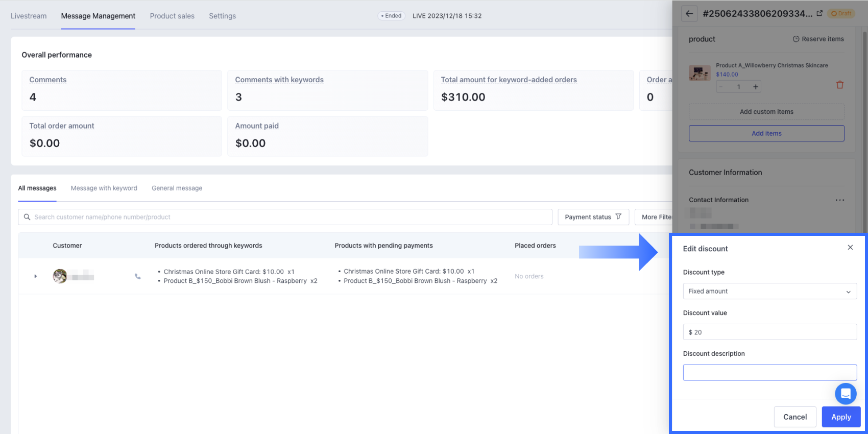Open Payment status filter
Image resolution: width=868 pixels, height=434 pixels.
(593, 217)
